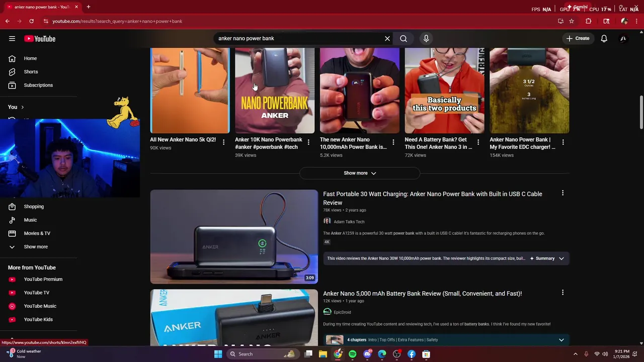Open the YouTube account avatar menu
Screen dimensions: 644x362
623,38
